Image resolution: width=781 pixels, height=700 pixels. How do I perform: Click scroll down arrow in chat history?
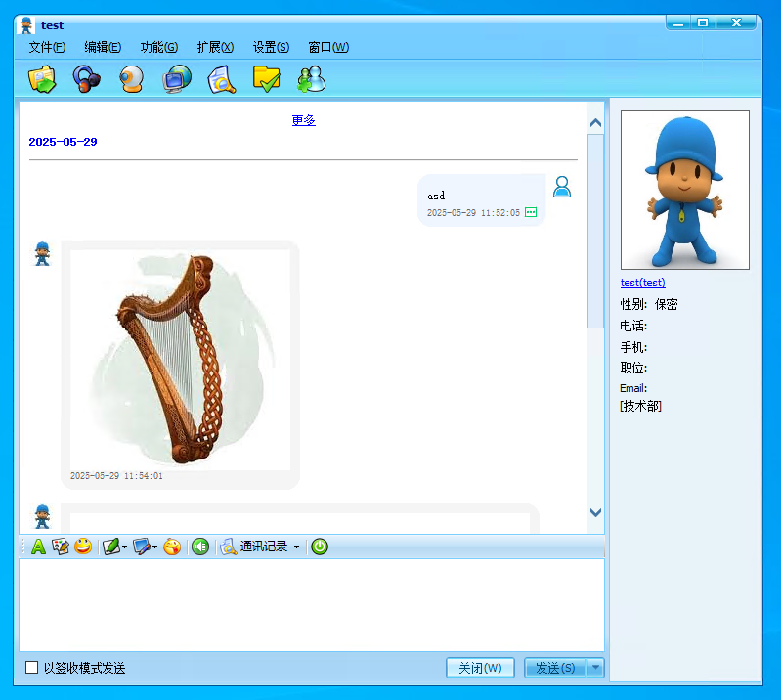click(595, 512)
